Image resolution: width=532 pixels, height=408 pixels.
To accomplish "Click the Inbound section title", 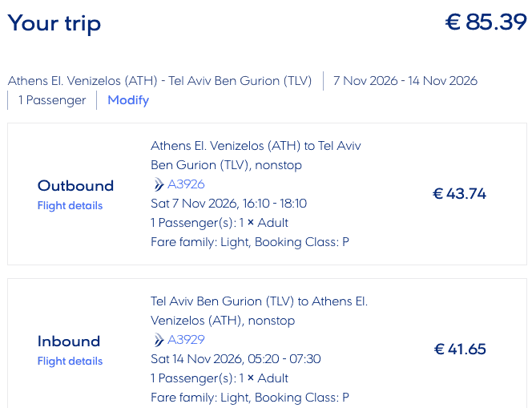I will 69,341.
